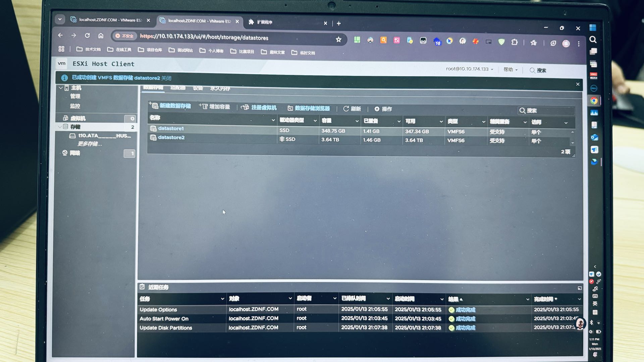Click the Register a VM icon
Viewport: 644px width, 362px height.
(245, 107)
